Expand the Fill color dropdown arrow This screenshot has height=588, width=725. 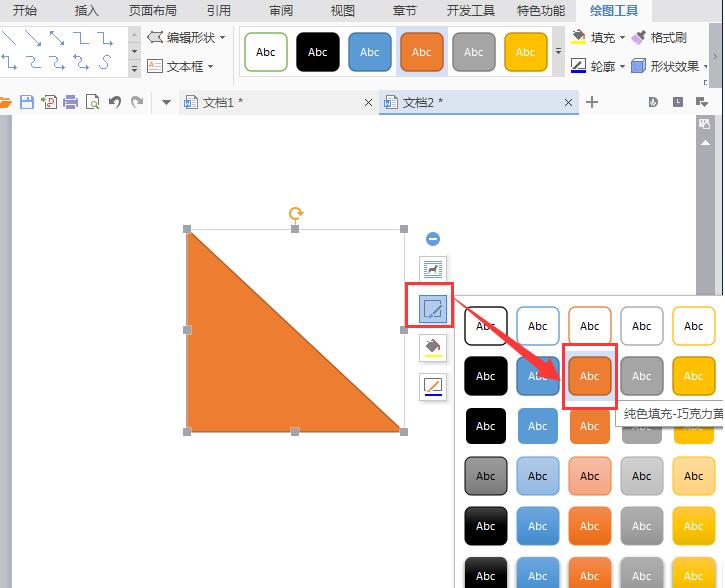(622, 37)
